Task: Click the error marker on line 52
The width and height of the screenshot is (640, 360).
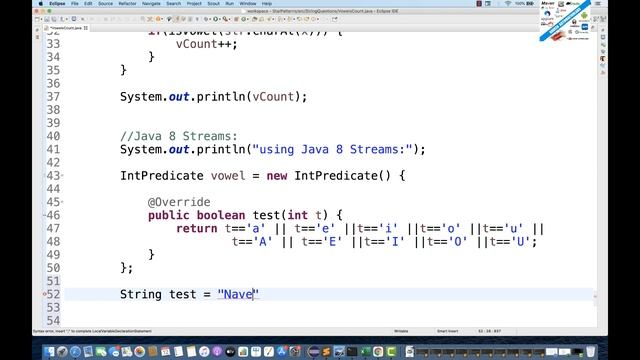Action: point(44,294)
